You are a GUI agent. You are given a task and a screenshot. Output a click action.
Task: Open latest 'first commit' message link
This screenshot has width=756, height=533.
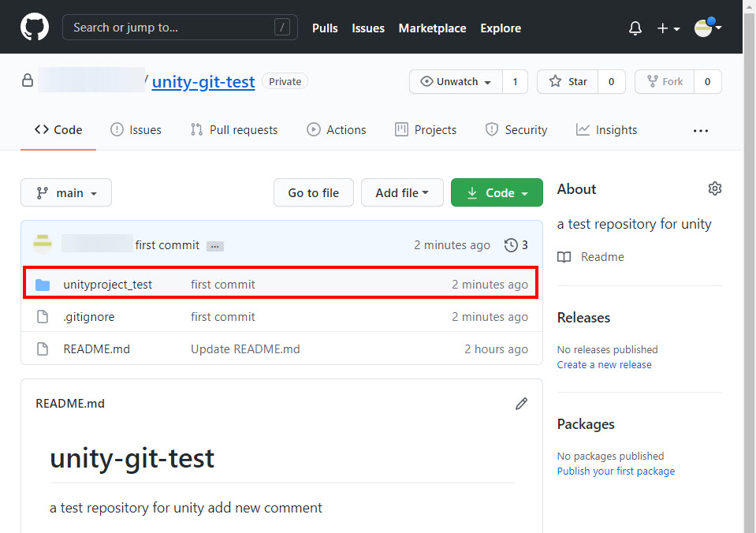point(167,245)
